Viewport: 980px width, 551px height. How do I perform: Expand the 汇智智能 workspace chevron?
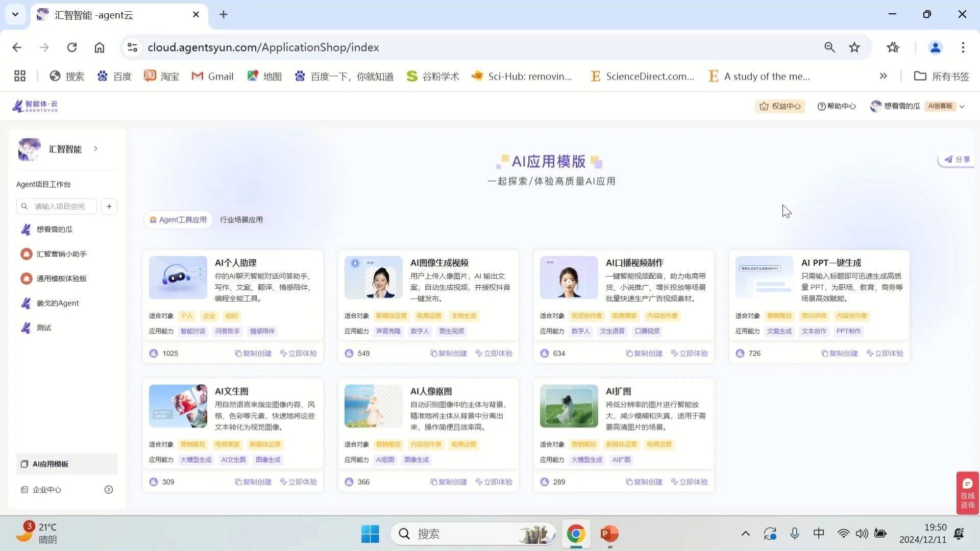click(x=95, y=148)
